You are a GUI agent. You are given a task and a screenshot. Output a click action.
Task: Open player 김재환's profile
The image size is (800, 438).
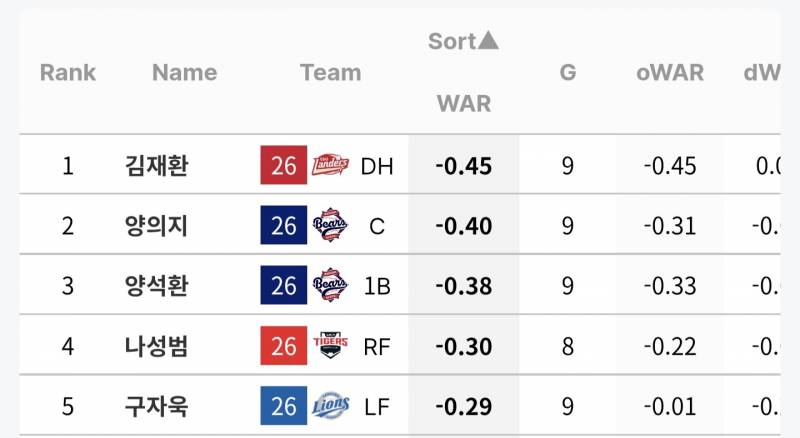coord(157,165)
